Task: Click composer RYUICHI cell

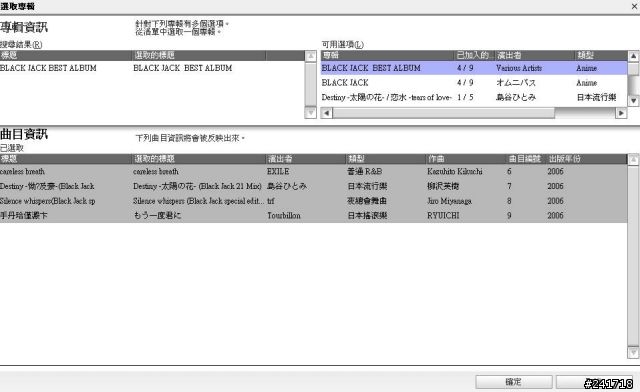Action: click(x=443, y=216)
